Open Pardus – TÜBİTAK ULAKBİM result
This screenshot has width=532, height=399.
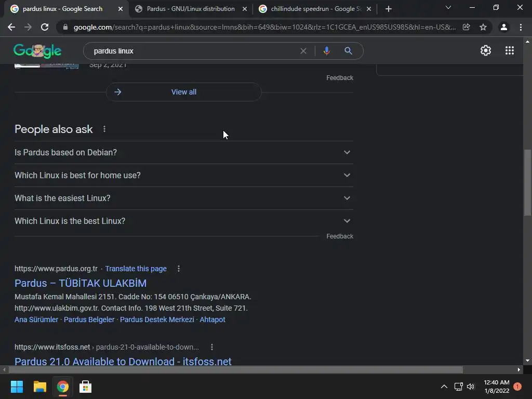(x=81, y=283)
